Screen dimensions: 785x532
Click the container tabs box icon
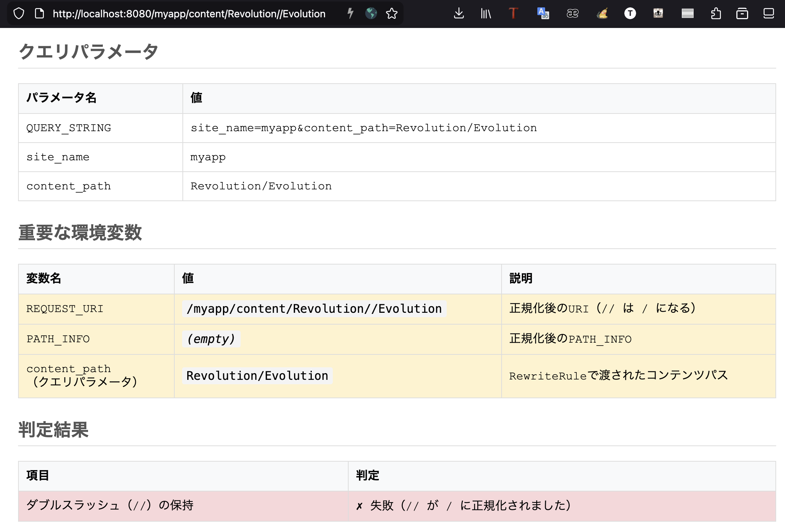742,14
